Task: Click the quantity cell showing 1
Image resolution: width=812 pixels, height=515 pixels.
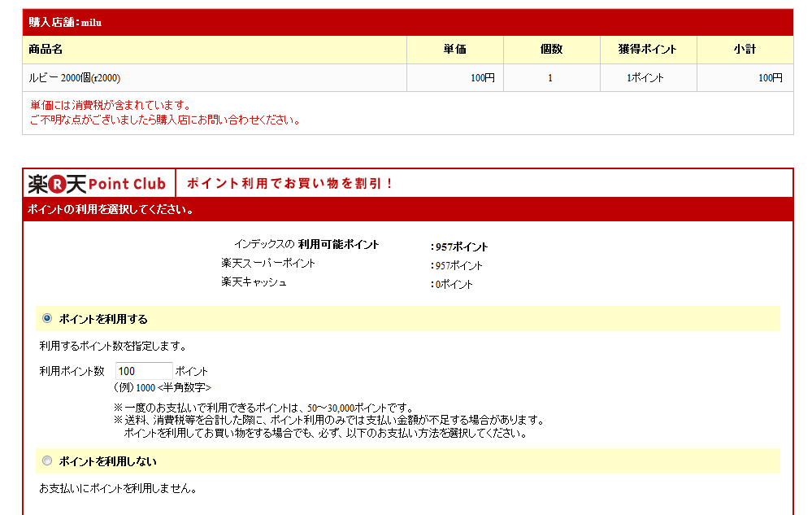Action: (x=550, y=78)
